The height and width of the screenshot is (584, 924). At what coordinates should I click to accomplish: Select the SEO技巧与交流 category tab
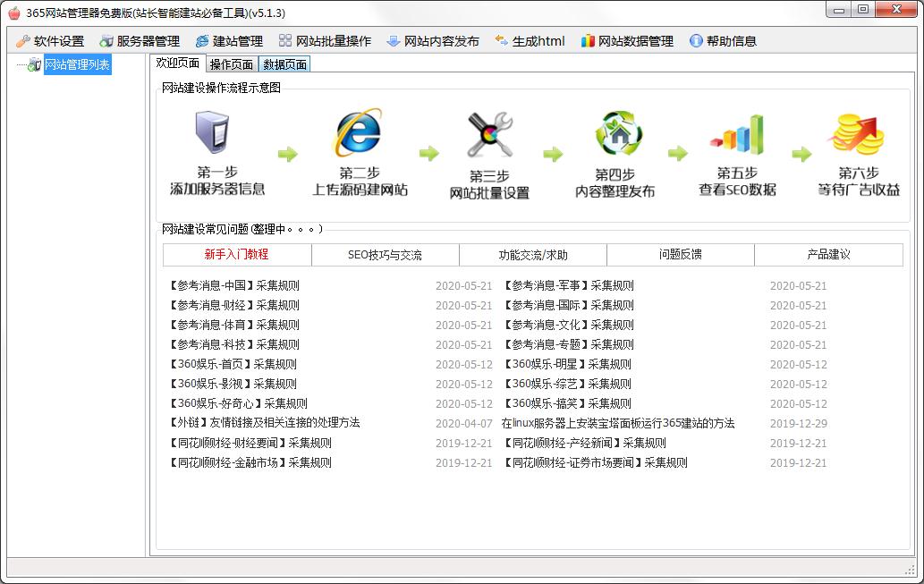click(385, 255)
